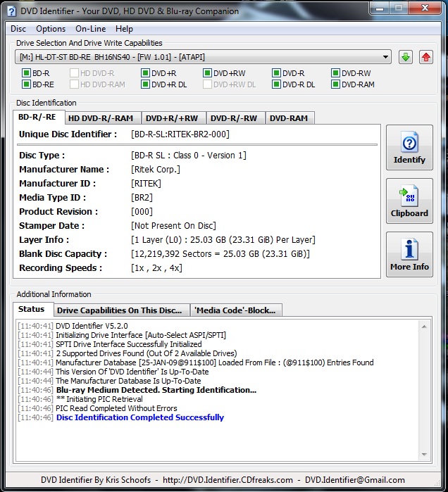Viewport: 448px width, 492px height.
Task: Open the Disc menu
Action: point(18,29)
